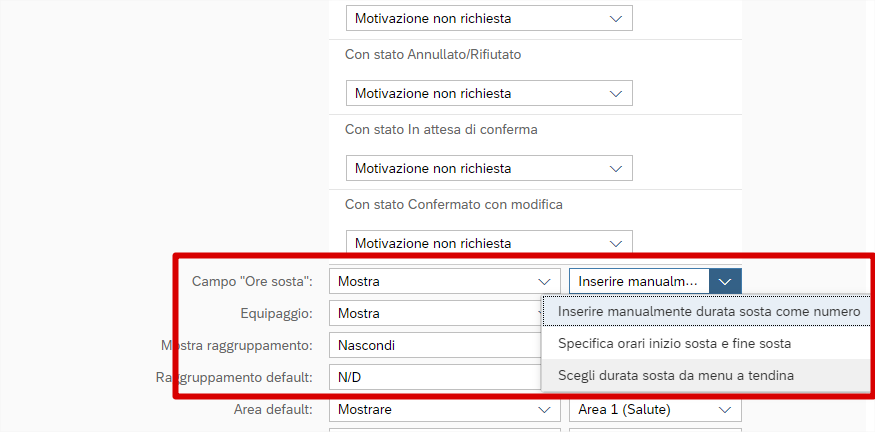
Task: Collapse the open "Inserire manualm..." dropdown arrow button
Action: pos(726,281)
